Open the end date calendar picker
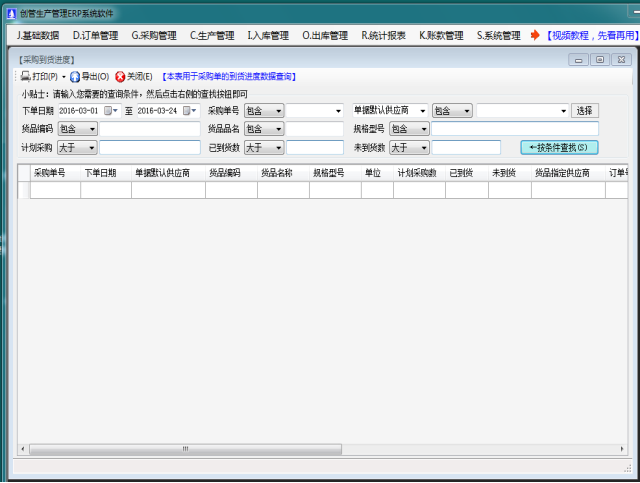The width and height of the screenshot is (640, 483). tap(186, 111)
